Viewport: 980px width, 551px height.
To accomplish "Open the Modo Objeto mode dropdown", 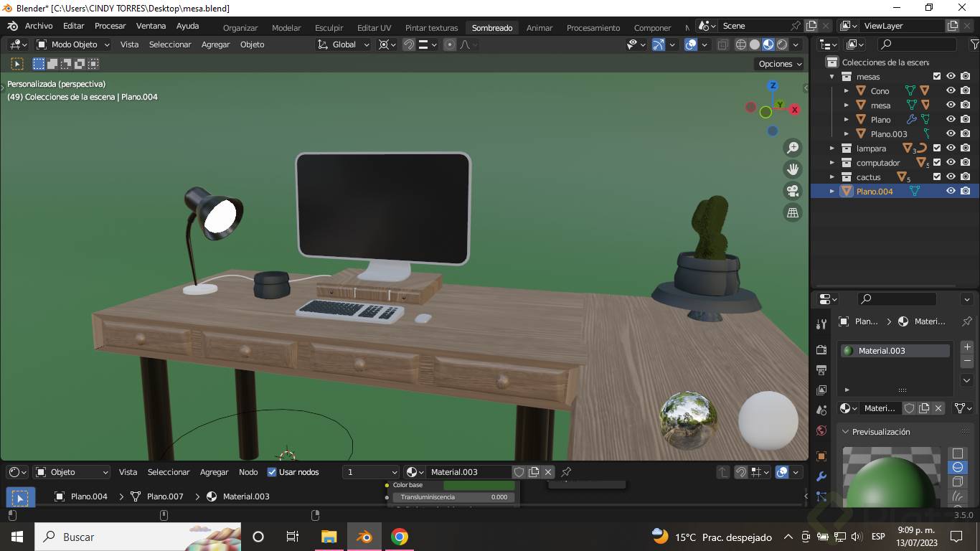I will pyautogui.click(x=73, y=44).
